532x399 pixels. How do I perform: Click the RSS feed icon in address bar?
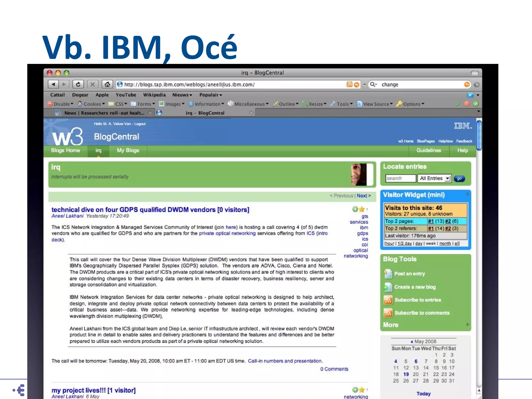(349, 84)
